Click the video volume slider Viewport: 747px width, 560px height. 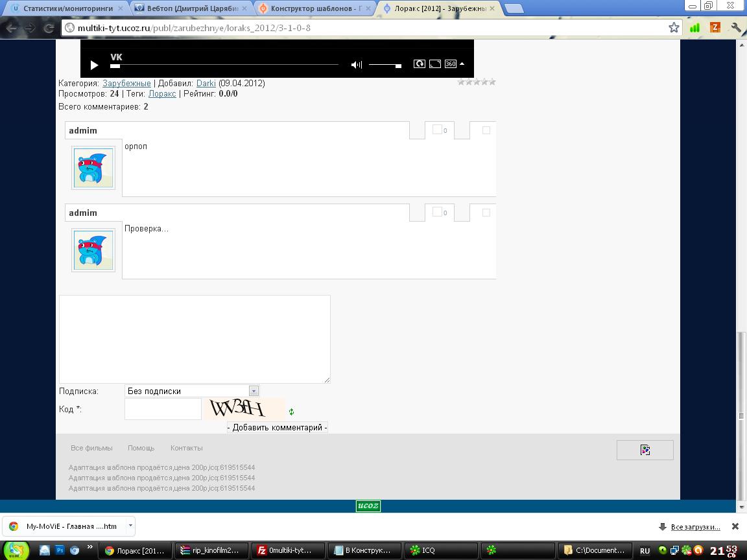click(385, 65)
